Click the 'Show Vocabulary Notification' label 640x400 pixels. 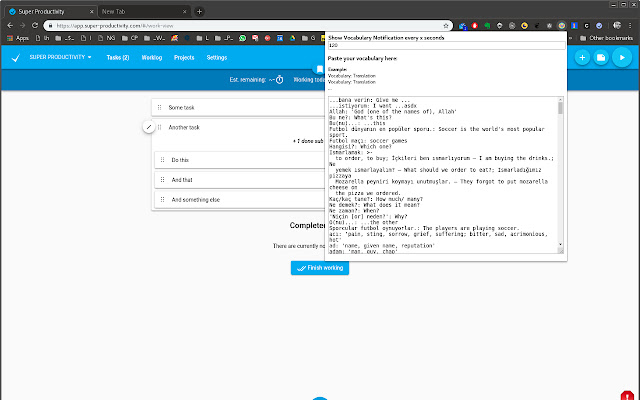pyautogui.click(x=386, y=38)
